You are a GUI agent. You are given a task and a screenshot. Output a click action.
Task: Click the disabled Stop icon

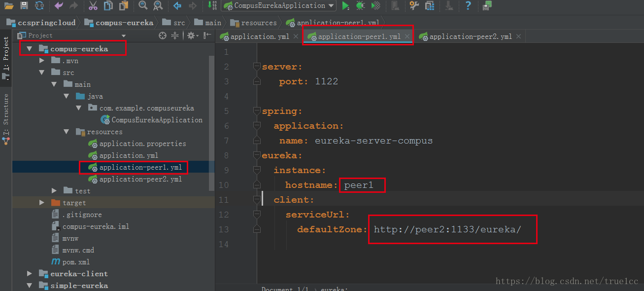click(395, 6)
